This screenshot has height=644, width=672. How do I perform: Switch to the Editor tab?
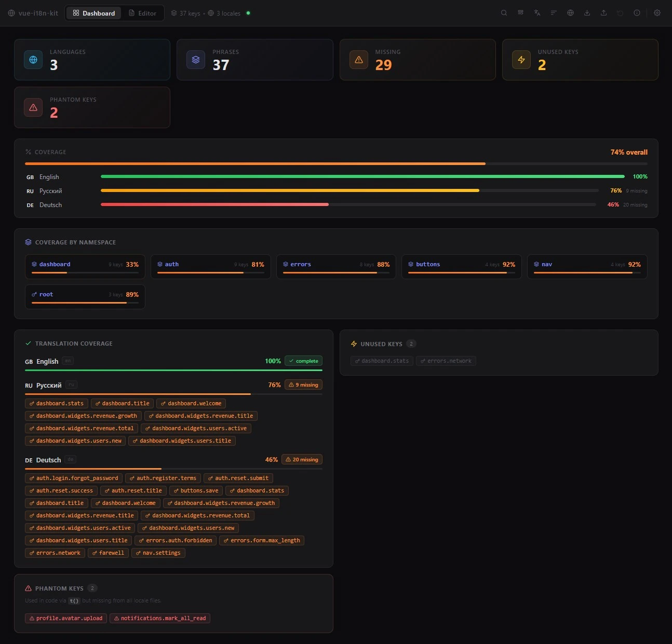(142, 13)
